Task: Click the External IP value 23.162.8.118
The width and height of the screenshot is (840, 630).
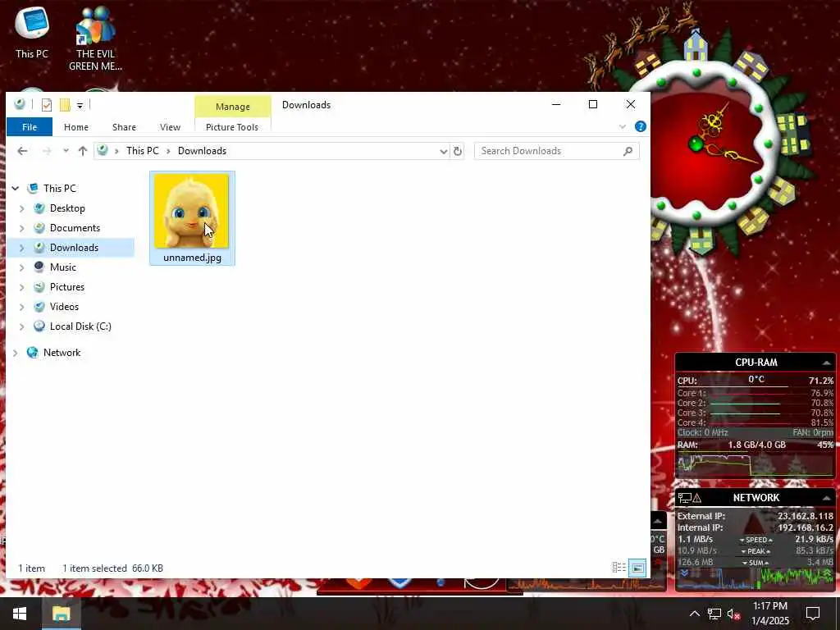Action: click(x=806, y=517)
